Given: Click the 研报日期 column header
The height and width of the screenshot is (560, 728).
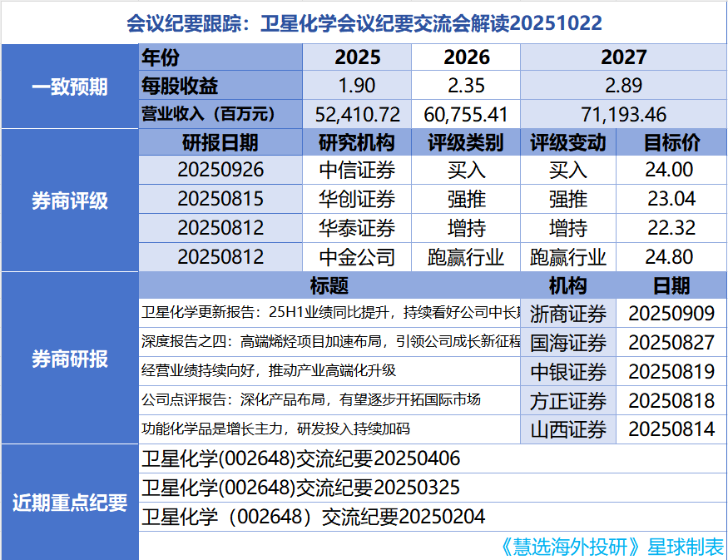Looking at the screenshot, I should pos(220,142).
